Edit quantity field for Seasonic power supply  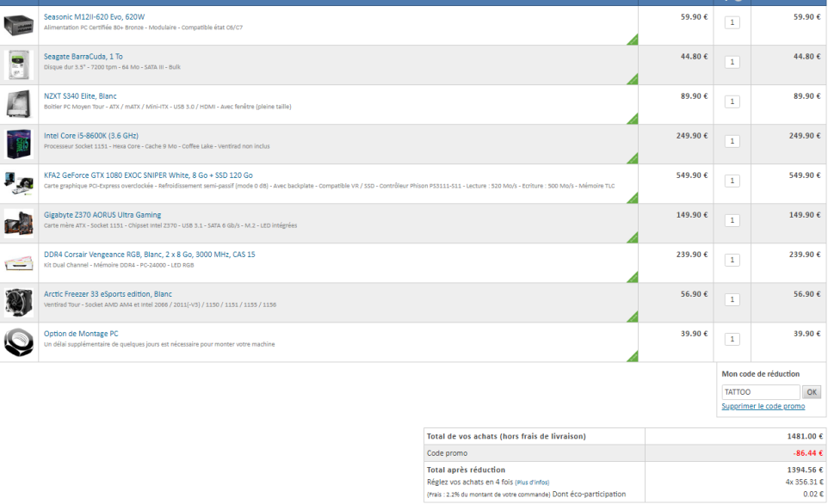tap(732, 22)
